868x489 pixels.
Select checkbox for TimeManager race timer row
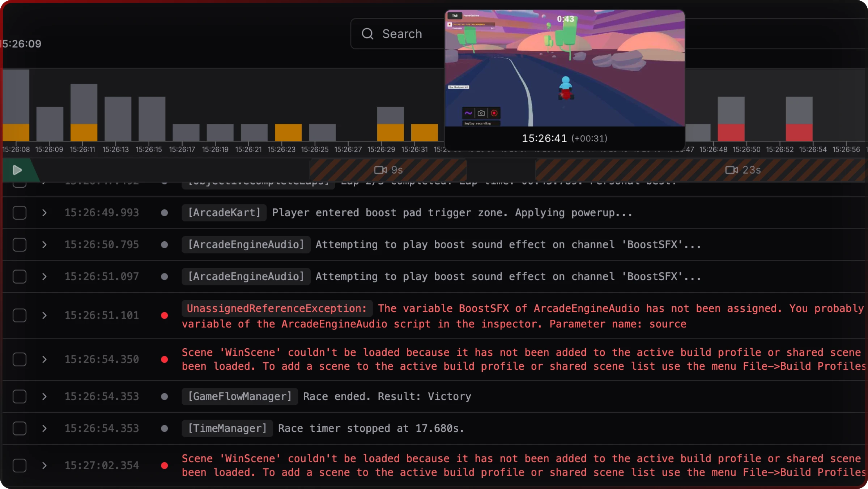click(x=20, y=428)
